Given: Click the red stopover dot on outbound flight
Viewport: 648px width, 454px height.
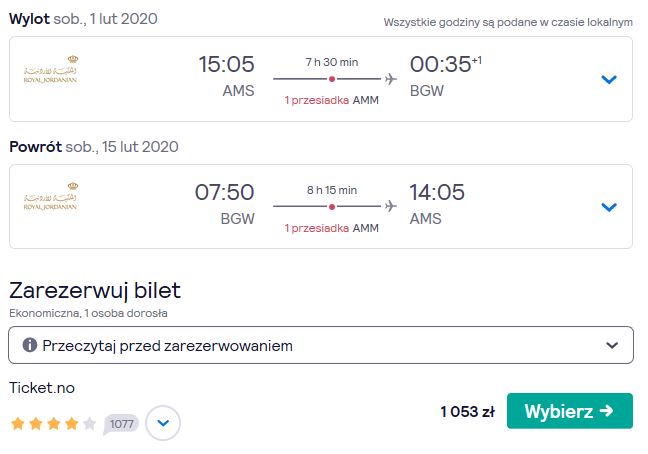Looking at the screenshot, I should tap(332, 79).
